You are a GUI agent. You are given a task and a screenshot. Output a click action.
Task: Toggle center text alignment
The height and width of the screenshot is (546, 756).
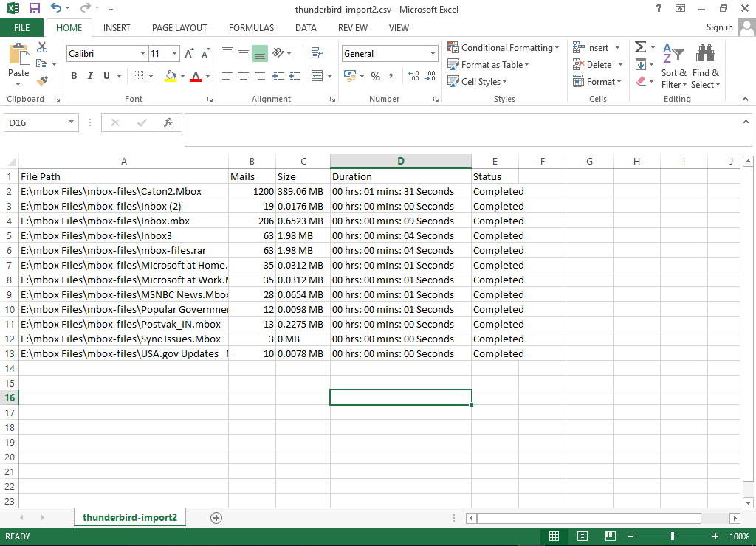244,76
